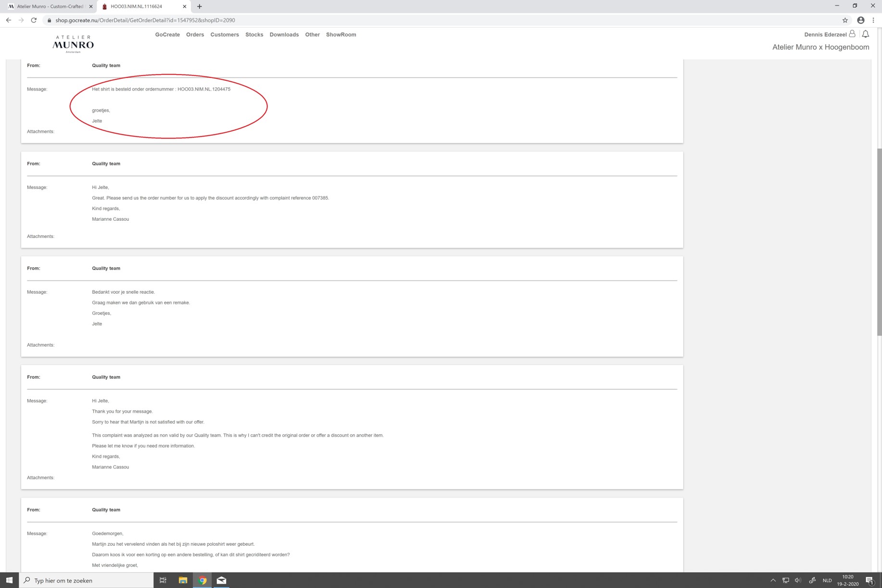Open network status icon in tray
The width and height of the screenshot is (882, 588).
pos(786,580)
